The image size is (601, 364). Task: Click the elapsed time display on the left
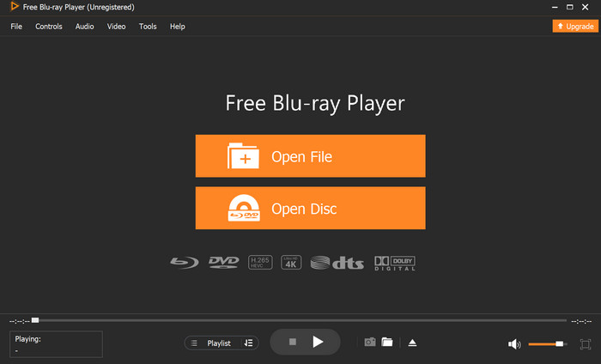[20, 321]
